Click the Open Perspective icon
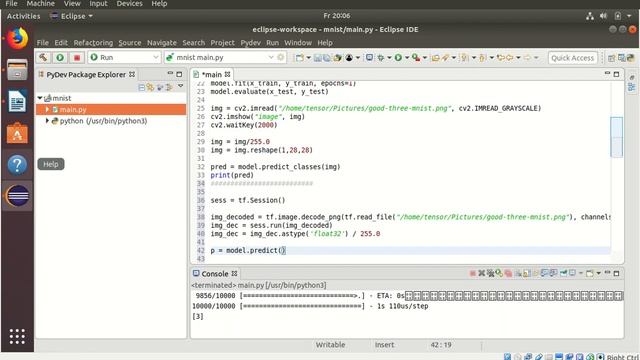 [x=611, y=58]
